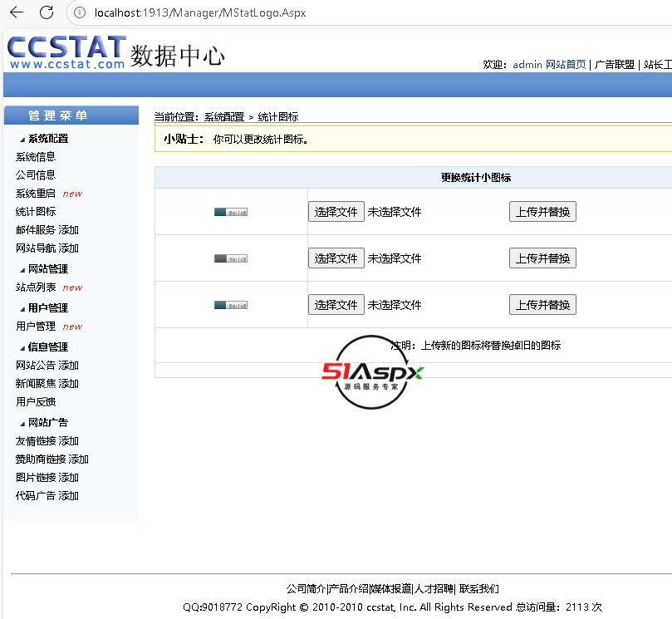Screen dimensions: 672x619
Task: Open 站点列表 in the sidebar
Action: pyautogui.click(x=36, y=287)
